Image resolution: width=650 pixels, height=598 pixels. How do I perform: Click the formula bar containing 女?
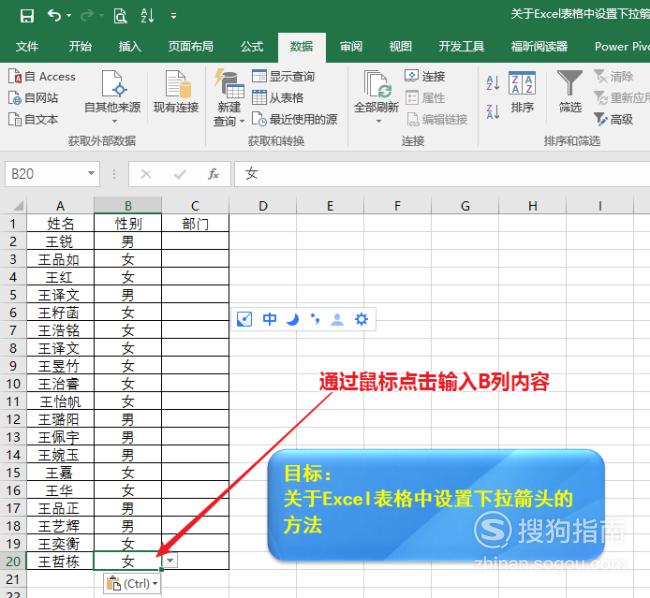442,174
